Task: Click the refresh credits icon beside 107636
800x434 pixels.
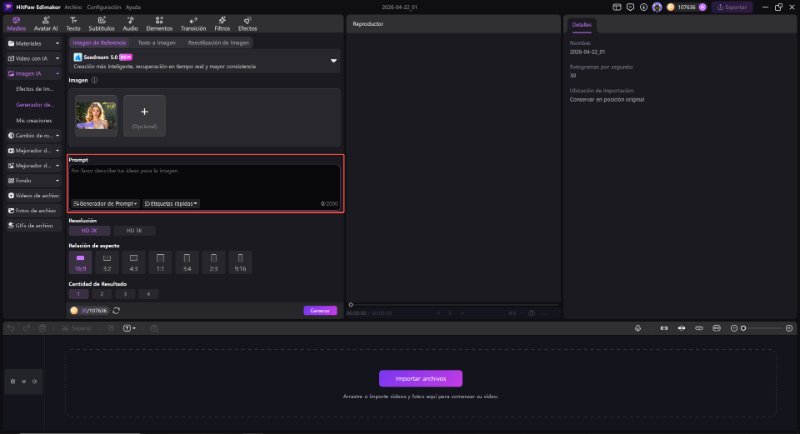Action: point(117,311)
